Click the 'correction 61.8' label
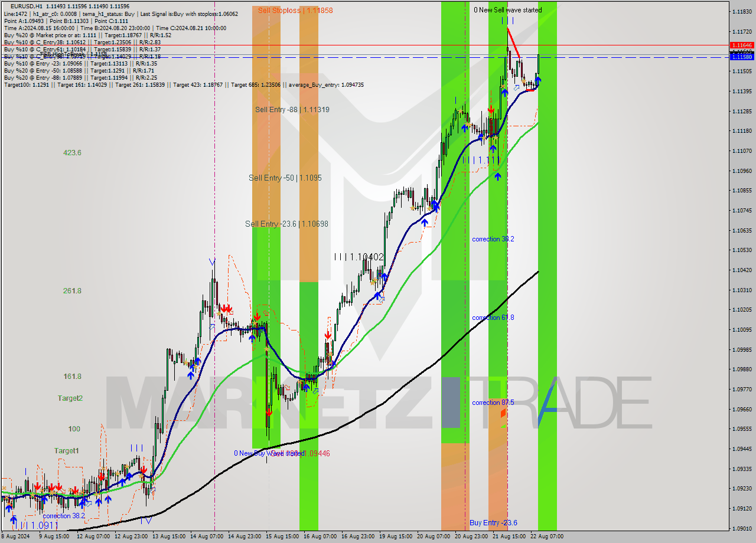The height and width of the screenshot is (543, 756). pyautogui.click(x=493, y=318)
